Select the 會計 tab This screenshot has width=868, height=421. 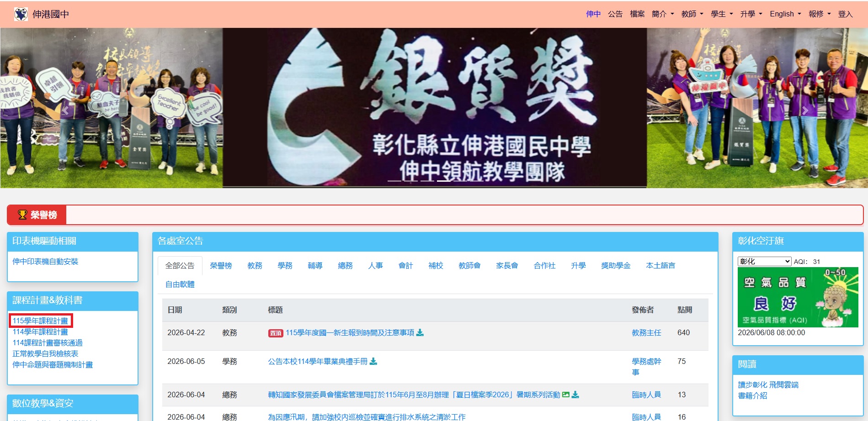pos(406,266)
